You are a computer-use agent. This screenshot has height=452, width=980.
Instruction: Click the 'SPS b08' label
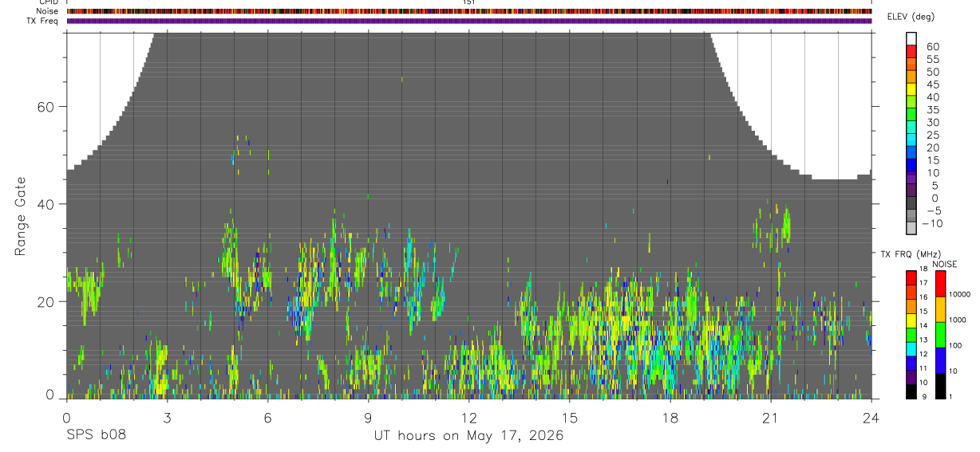coord(95,436)
